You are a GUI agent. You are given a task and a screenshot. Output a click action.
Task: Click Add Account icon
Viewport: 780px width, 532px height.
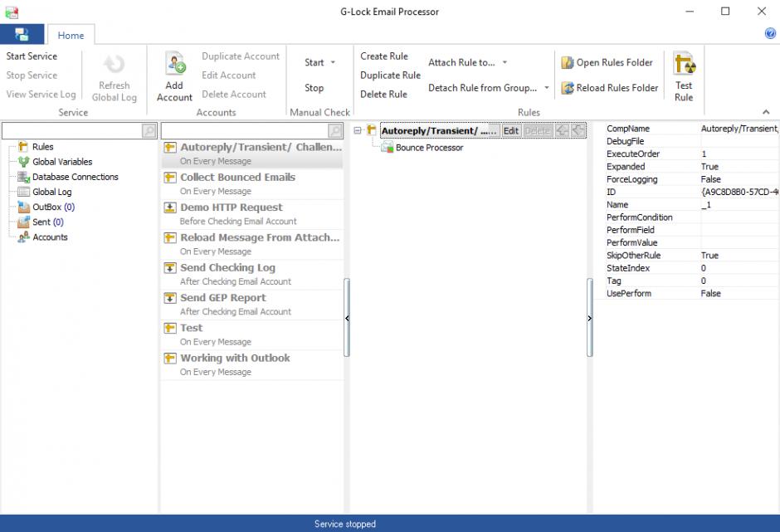pos(174,63)
